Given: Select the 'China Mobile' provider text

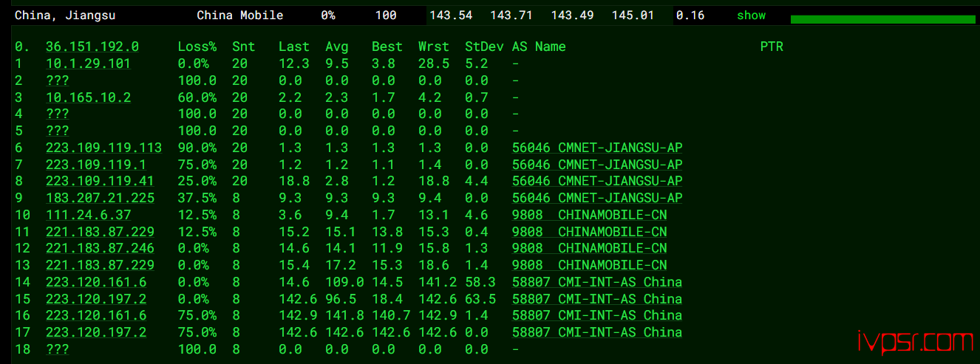Looking at the screenshot, I should 240,16.
